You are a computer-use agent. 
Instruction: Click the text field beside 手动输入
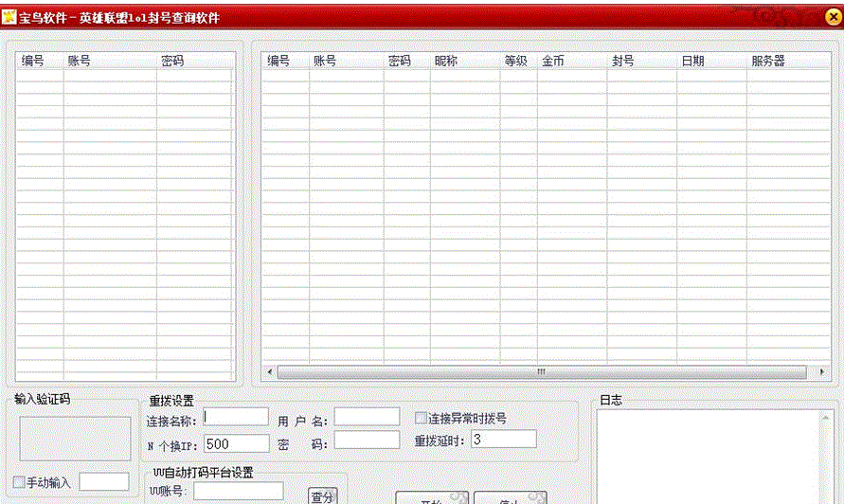tap(104, 482)
